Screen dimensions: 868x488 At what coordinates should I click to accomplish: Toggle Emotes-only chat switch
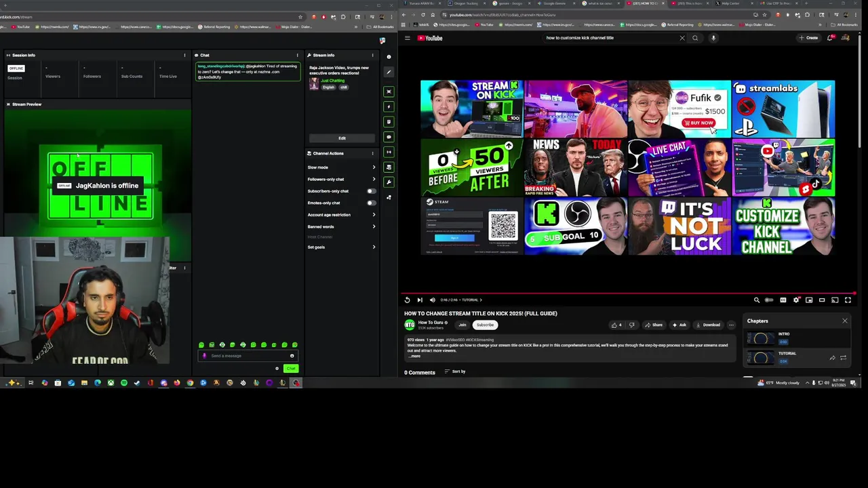click(371, 203)
